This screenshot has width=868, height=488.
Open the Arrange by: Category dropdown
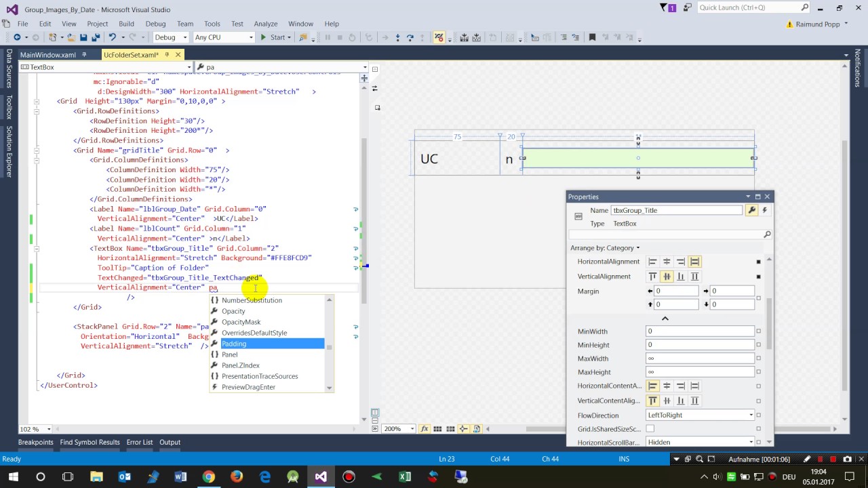[605, 248]
